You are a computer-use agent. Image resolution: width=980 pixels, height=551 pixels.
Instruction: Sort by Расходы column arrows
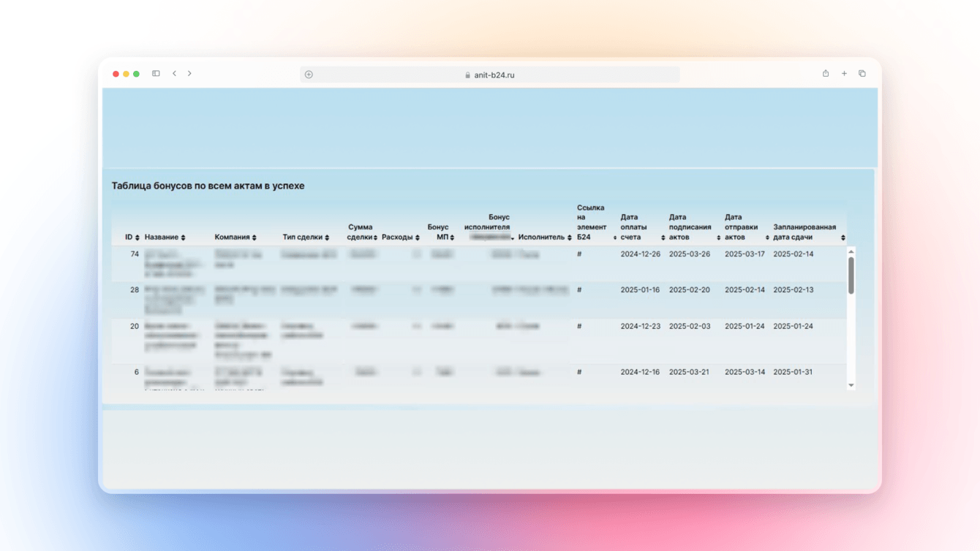[418, 237]
